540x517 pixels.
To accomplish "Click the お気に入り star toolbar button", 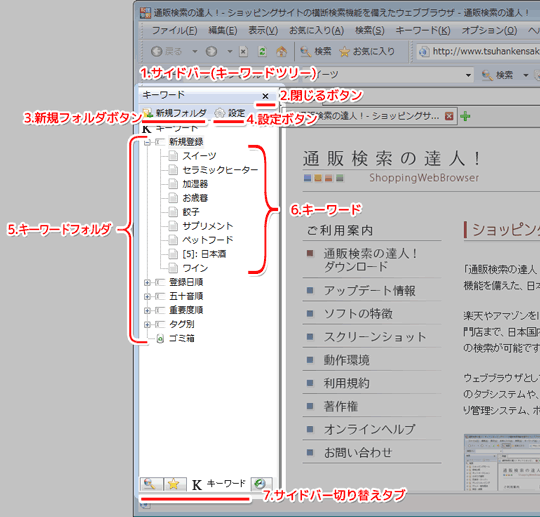I will pyautogui.click(x=367, y=52).
